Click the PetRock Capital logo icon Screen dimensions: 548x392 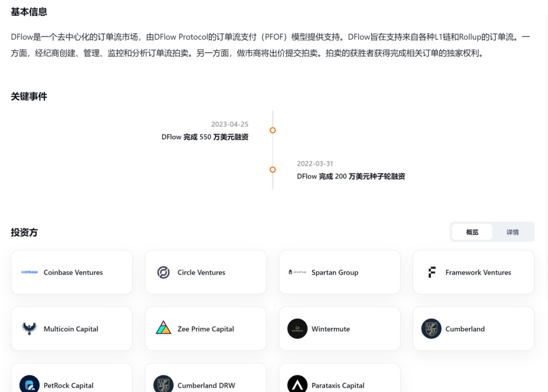[x=29, y=384]
